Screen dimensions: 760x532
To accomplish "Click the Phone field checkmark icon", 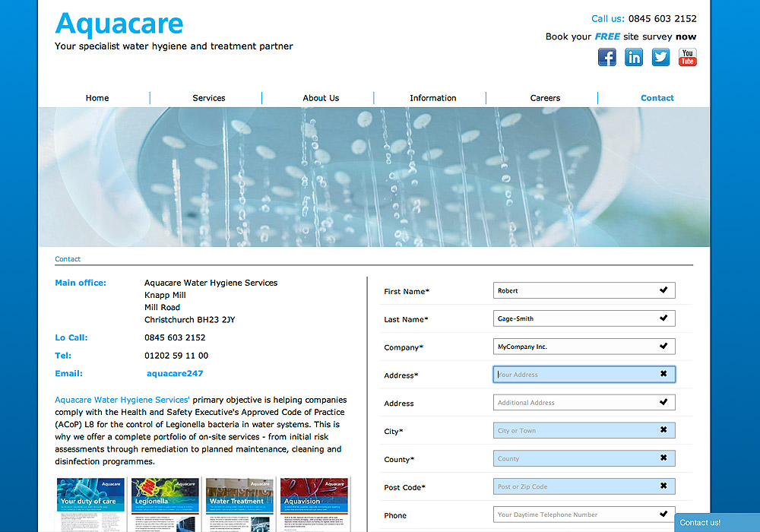I will tap(663, 514).
